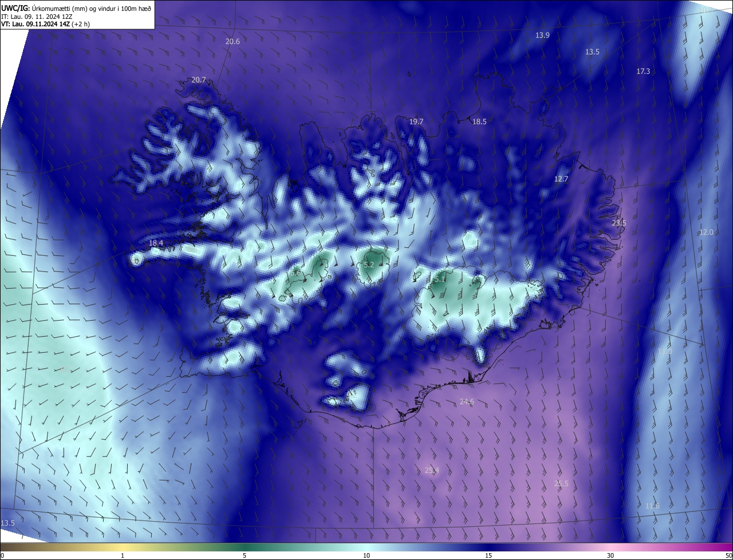The width and height of the screenshot is (733, 560).
Task: Click the 20.7 value label
Action: (x=199, y=80)
